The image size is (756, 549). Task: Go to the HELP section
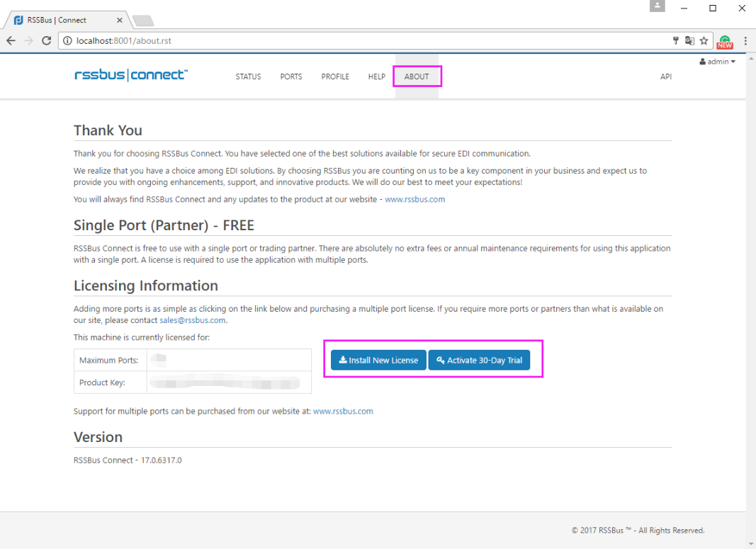point(376,77)
